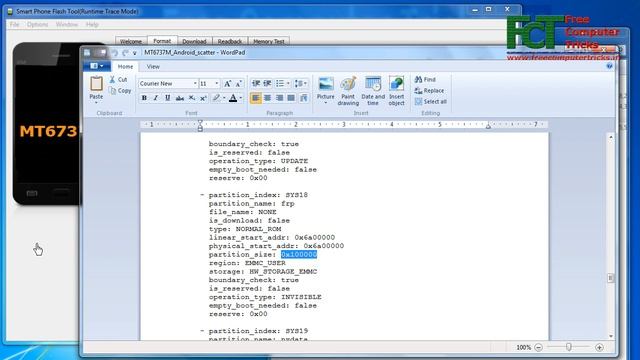Apply the font color A button
Viewport: 640px width, 360px height.
233,98
